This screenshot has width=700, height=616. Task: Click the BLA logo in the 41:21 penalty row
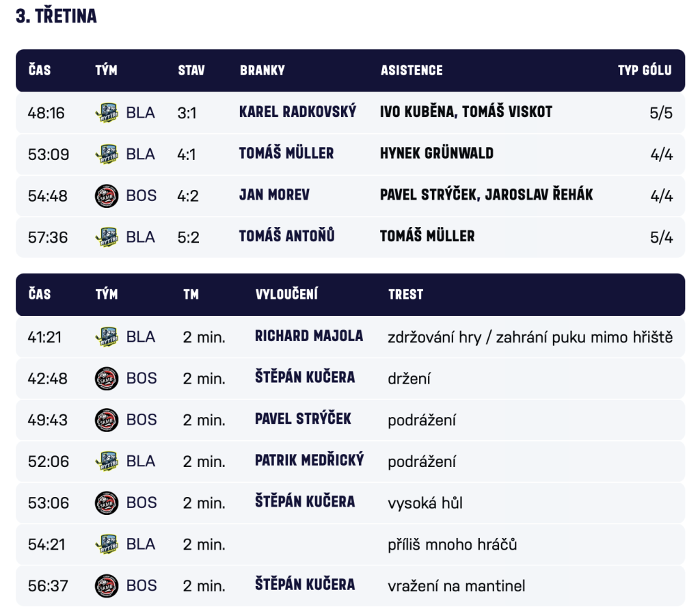tap(106, 337)
